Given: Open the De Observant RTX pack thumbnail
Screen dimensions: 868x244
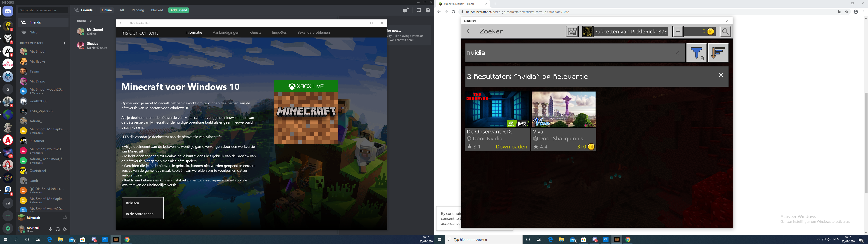Looking at the screenshot, I should tap(497, 110).
